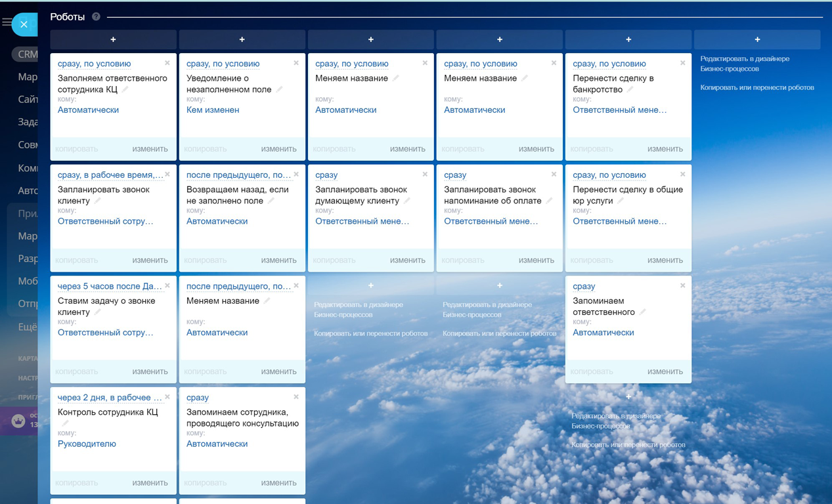Open 'Автоматически' recipient of 'Запоминаем ответственного' robot
Image resolution: width=832 pixels, height=504 pixels.
tap(603, 333)
